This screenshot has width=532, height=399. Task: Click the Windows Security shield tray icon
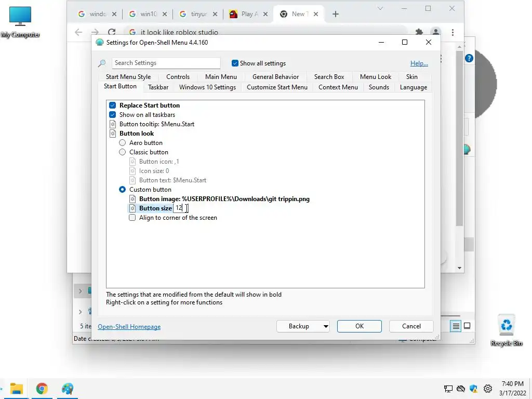[x=474, y=389]
